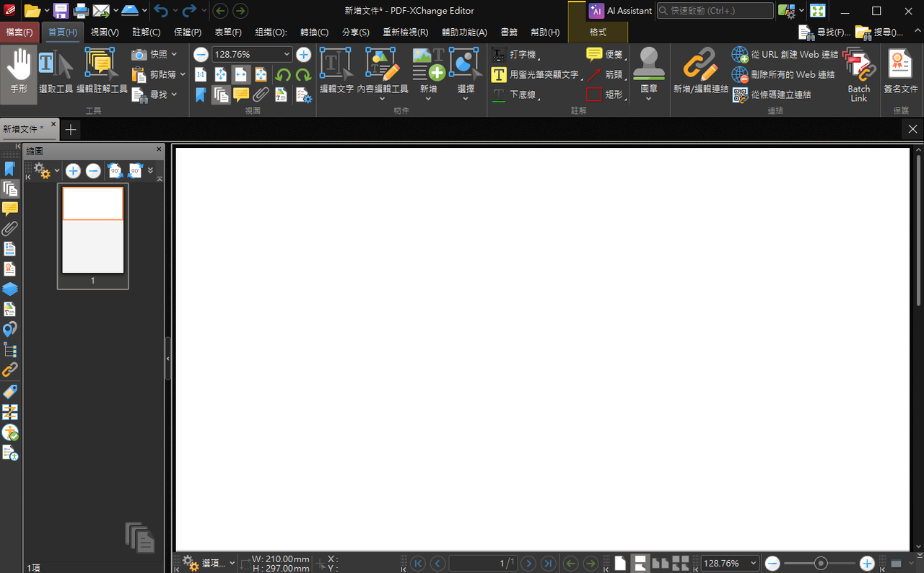Open the Comment (註解) menu tab
924x573 pixels.
coord(147,32)
